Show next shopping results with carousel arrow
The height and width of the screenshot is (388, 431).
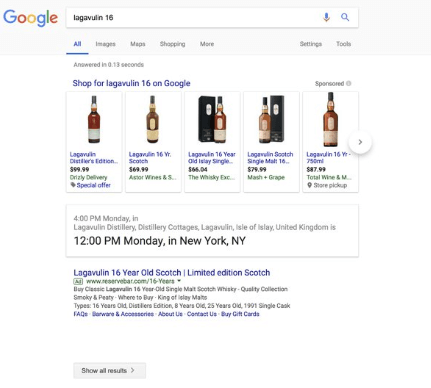(x=360, y=142)
